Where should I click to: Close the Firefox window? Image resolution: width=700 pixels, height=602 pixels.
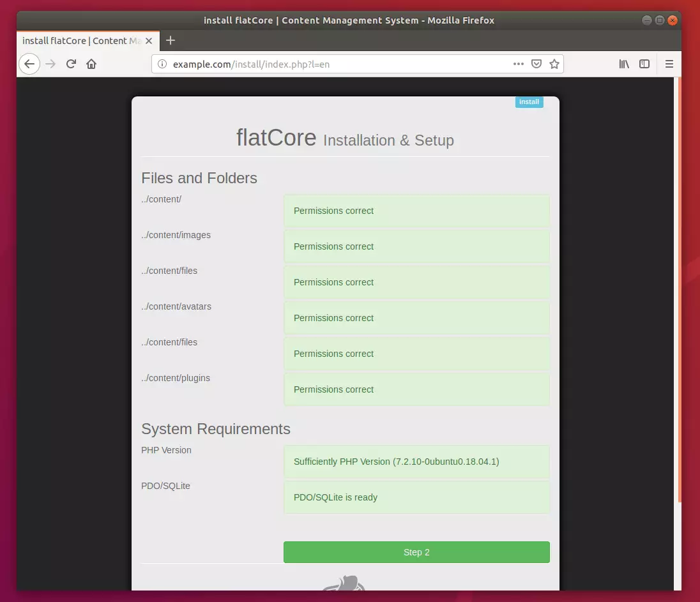click(x=673, y=20)
